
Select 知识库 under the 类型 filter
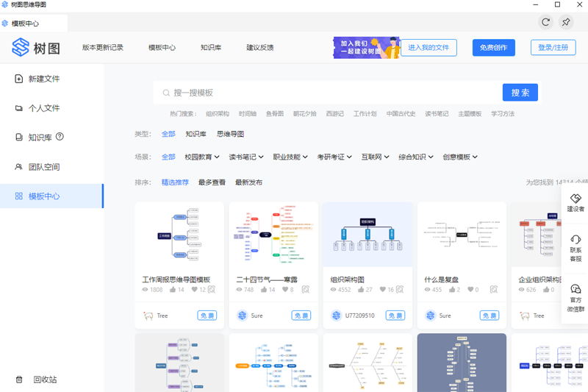[196, 134]
